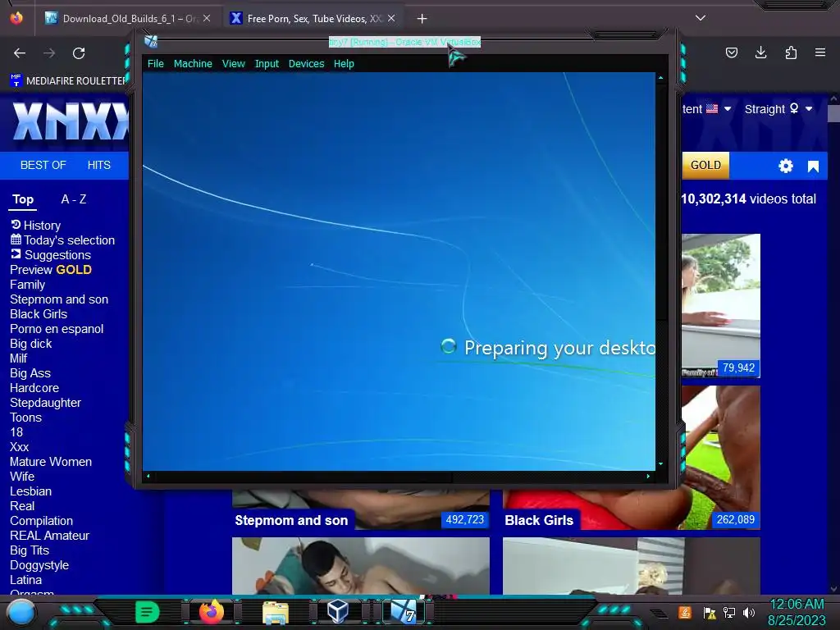Open the green app icon on the taskbar

[148, 612]
